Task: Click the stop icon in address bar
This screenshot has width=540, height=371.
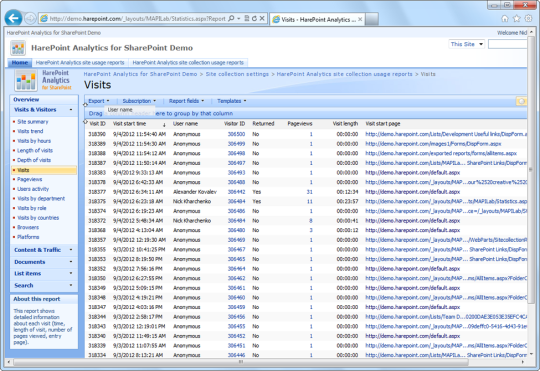Action: (x=262, y=19)
